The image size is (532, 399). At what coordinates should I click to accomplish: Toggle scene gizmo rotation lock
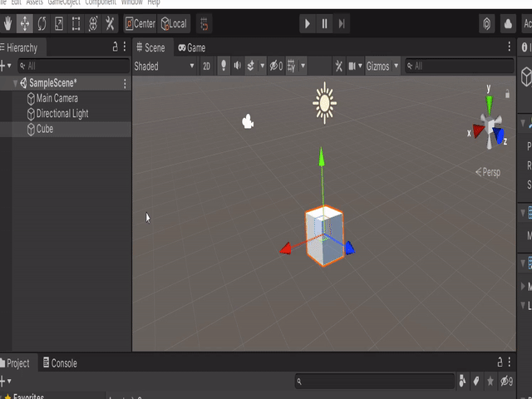[508, 94]
